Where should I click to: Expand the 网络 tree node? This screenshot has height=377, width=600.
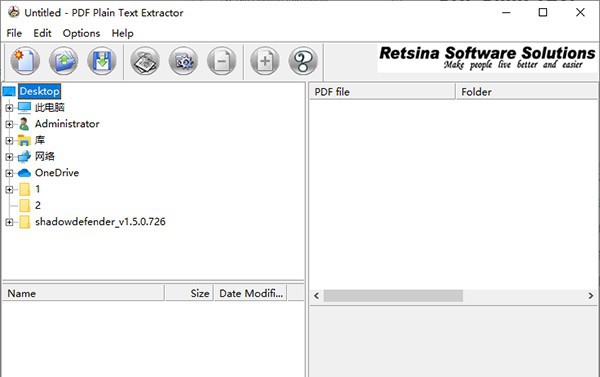coord(9,157)
